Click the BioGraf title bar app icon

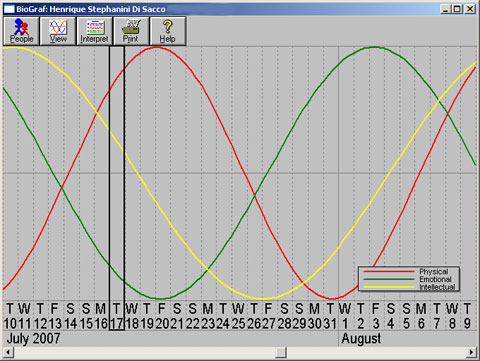click(9, 9)
